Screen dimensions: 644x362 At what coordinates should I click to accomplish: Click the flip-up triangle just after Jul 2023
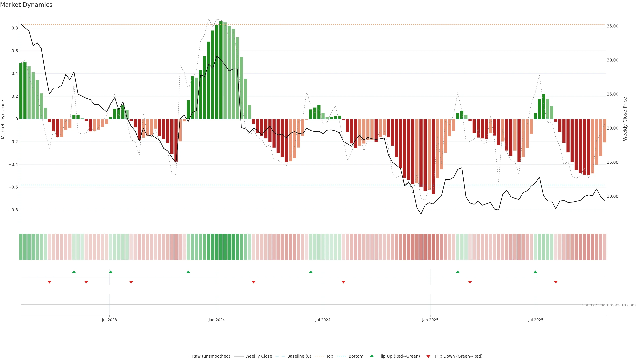coord(111,272)
